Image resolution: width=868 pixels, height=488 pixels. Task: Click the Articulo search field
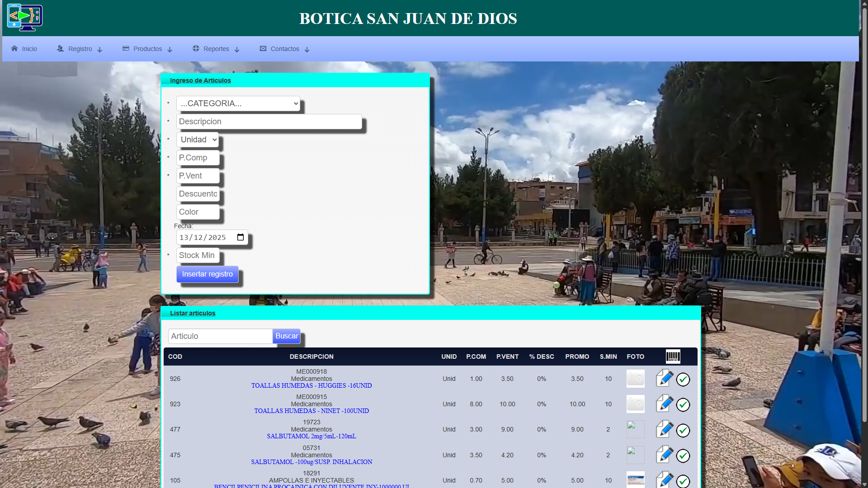(220, 336)
